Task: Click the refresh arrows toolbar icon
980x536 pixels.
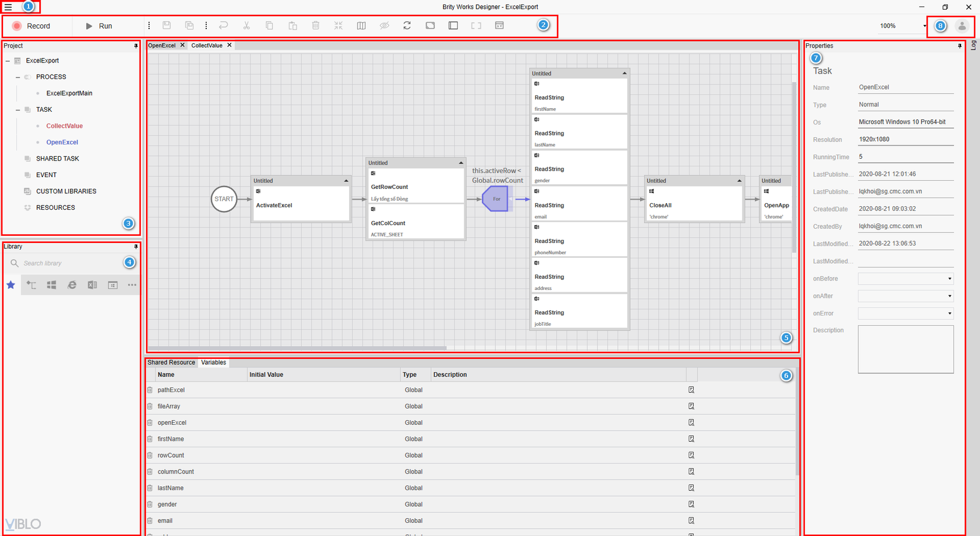Action: (x=407, y=26)
